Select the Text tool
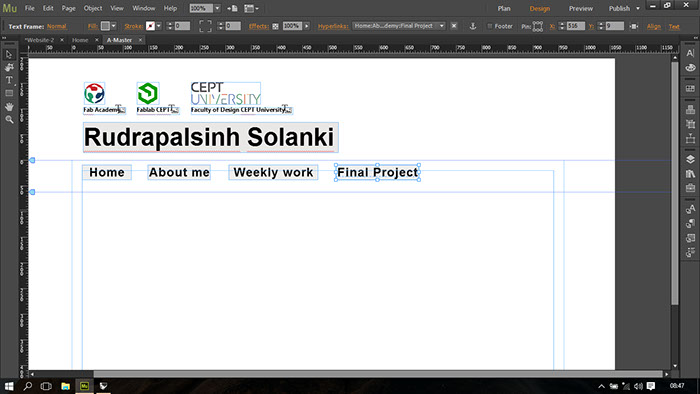Viewport: 700px width, 394px height. click(x=9, y=80)
